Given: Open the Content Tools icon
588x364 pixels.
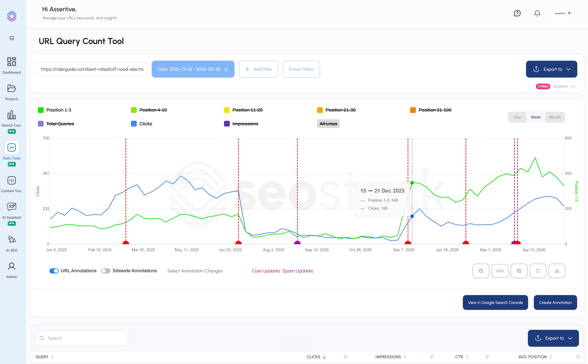Looking at the screenshot, I should pos(12,180).
